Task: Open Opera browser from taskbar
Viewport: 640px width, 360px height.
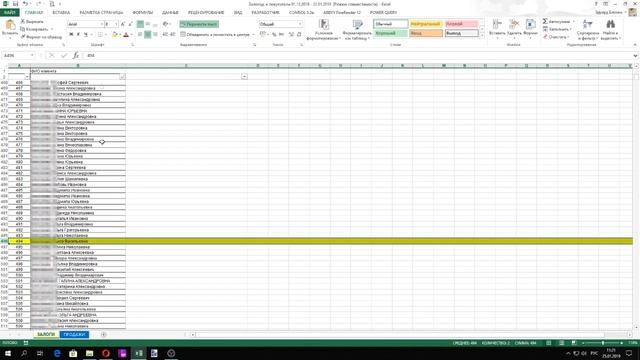Action: [106, 353]
